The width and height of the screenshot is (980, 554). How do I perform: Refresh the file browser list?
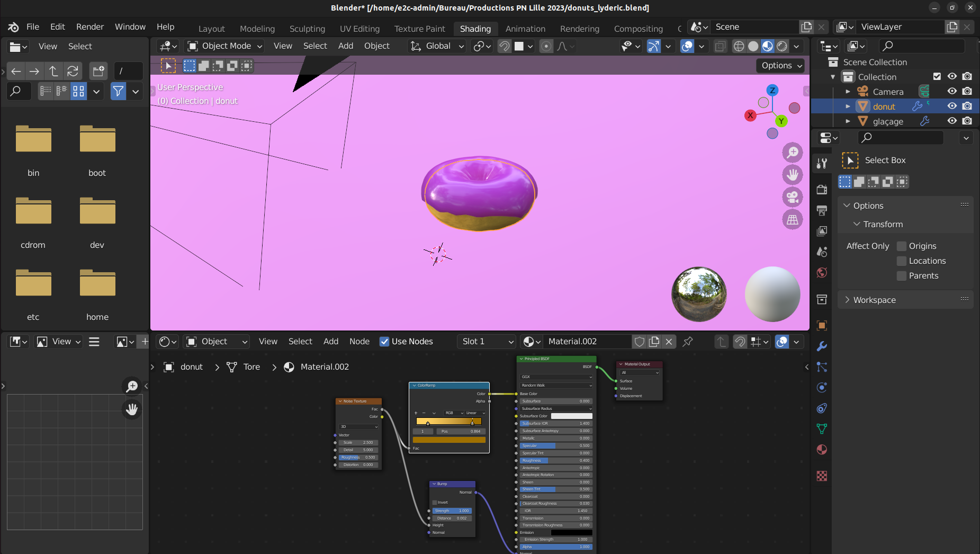click(73, 71)
